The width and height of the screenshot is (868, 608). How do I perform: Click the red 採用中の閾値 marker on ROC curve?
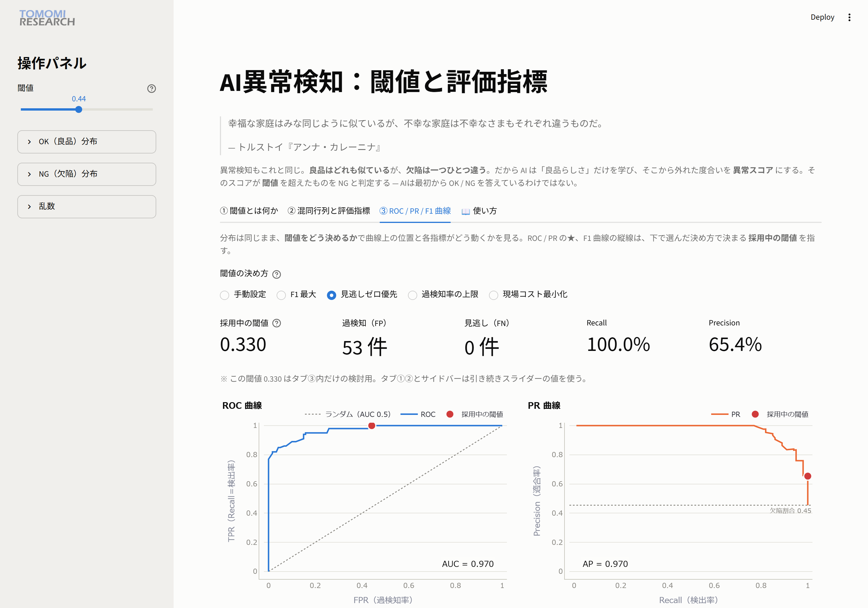[x=372, y=426]
